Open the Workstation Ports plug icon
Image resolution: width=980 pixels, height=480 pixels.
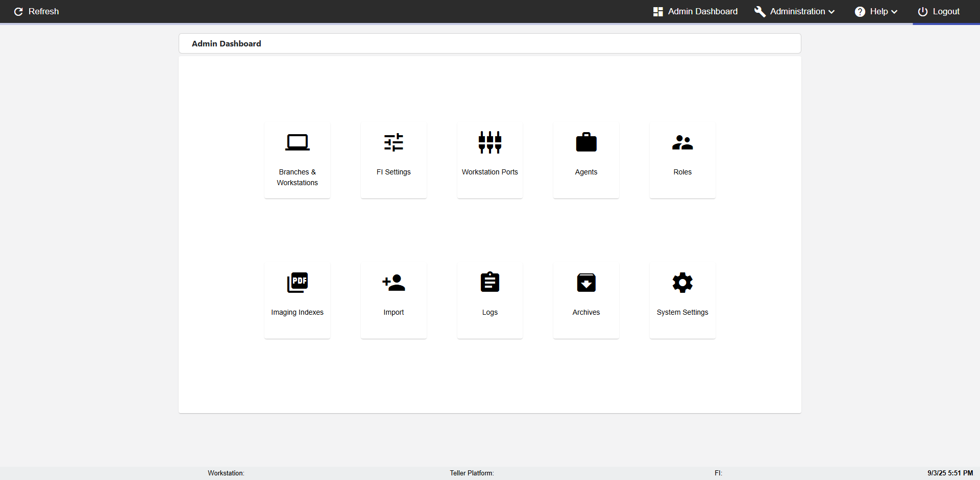coord(490,142)
